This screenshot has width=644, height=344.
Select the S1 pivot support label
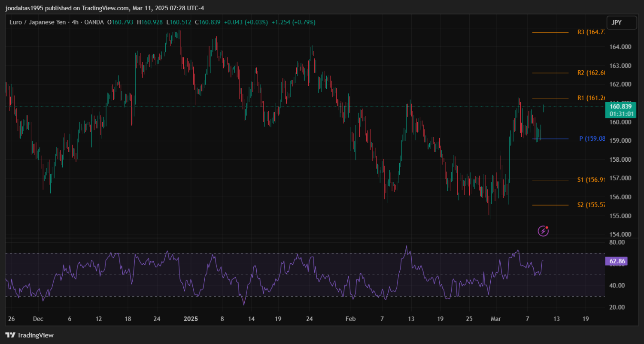click(x=591, y=180)
